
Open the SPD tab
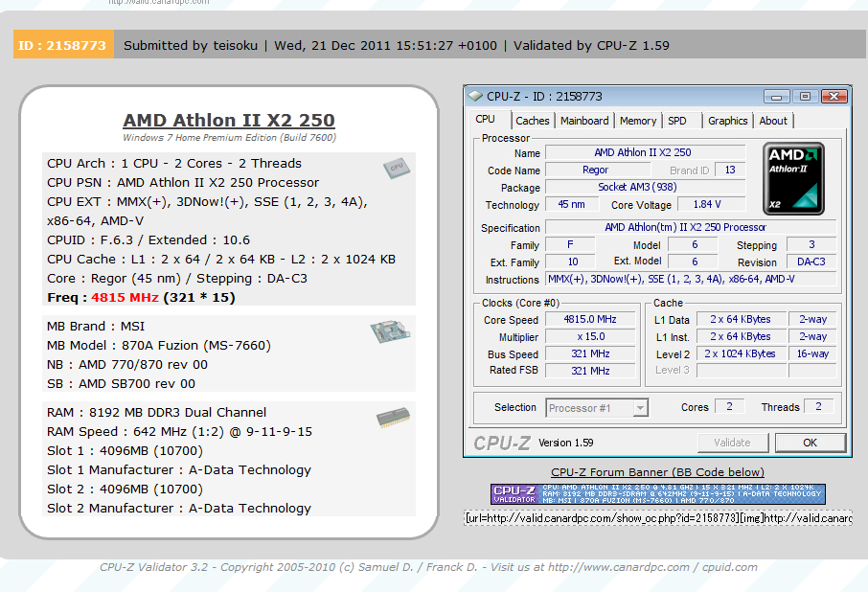point(677,121)
